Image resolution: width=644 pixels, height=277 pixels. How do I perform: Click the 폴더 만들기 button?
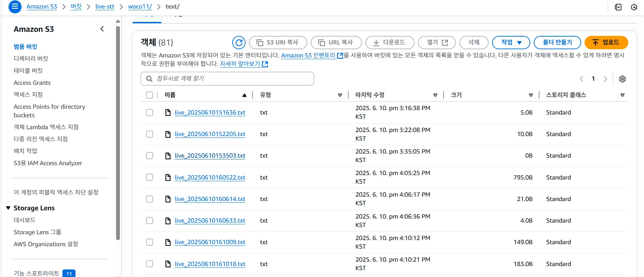click(557, 42)
